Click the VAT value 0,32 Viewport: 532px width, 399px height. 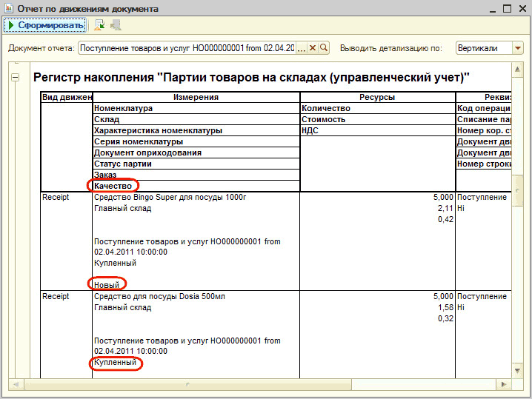445,318
